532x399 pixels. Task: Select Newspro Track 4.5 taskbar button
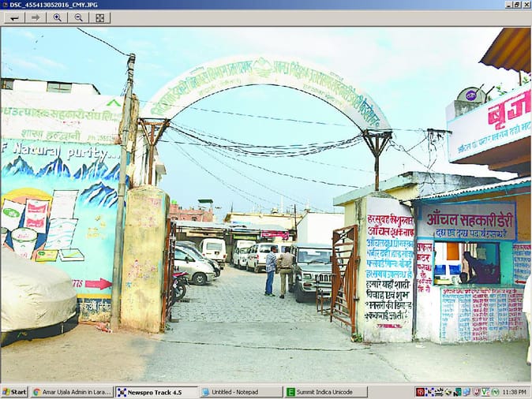(156, 392)
